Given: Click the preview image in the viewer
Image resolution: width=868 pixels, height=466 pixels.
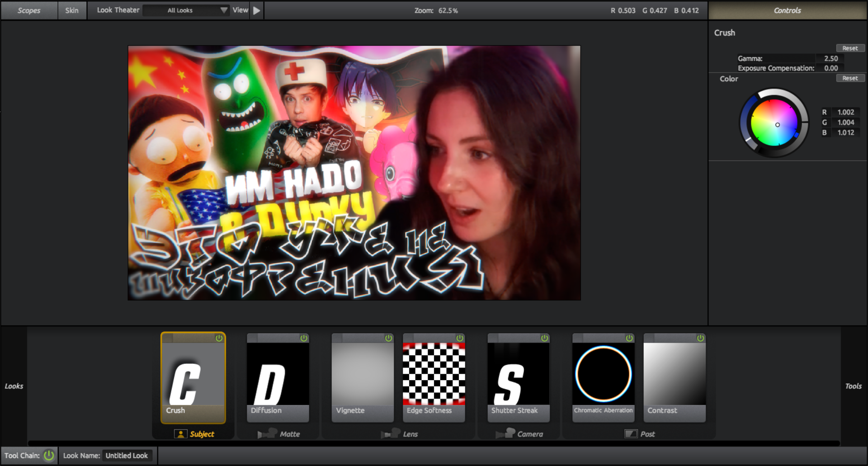Looking at the screenshot, I should pyautogui.click(x=354, y=173).
